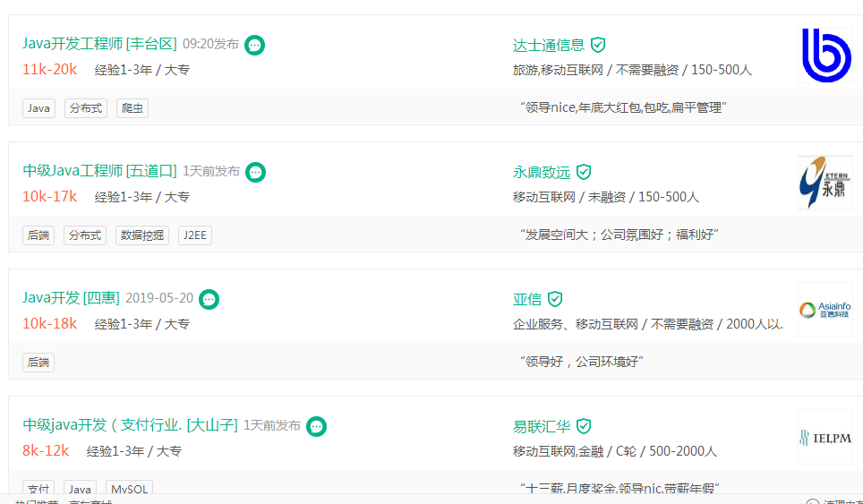
Task: Click 爬虫 skill tag
Action: (x=132, y=107)
